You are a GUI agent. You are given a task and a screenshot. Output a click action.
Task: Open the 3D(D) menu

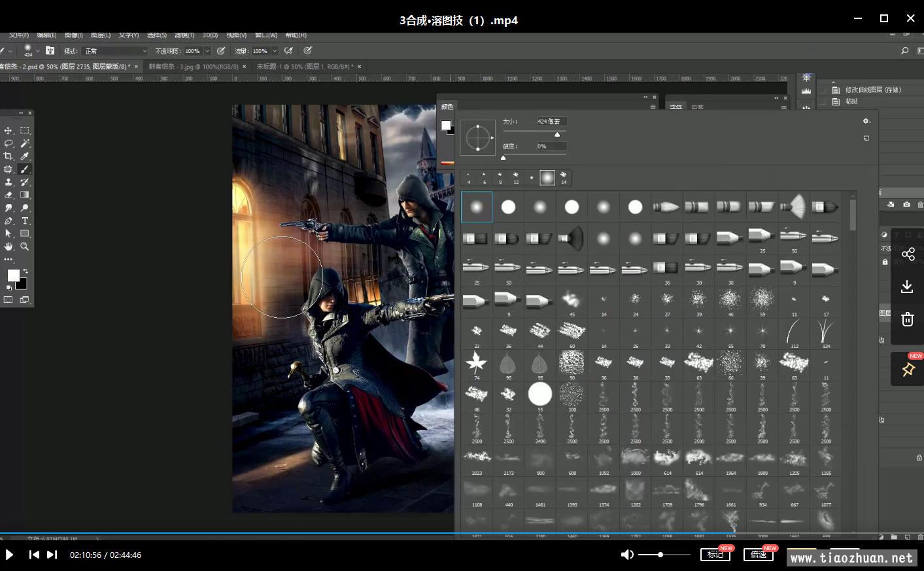point(210,35)
